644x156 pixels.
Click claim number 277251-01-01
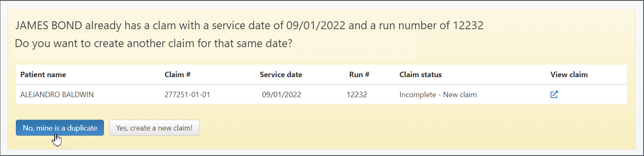pos(187,95)
